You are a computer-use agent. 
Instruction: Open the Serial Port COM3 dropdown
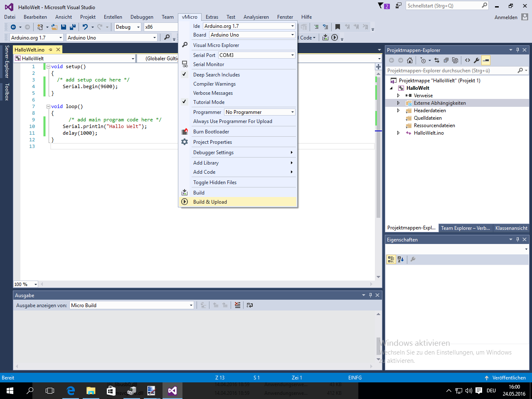[292, 55]
